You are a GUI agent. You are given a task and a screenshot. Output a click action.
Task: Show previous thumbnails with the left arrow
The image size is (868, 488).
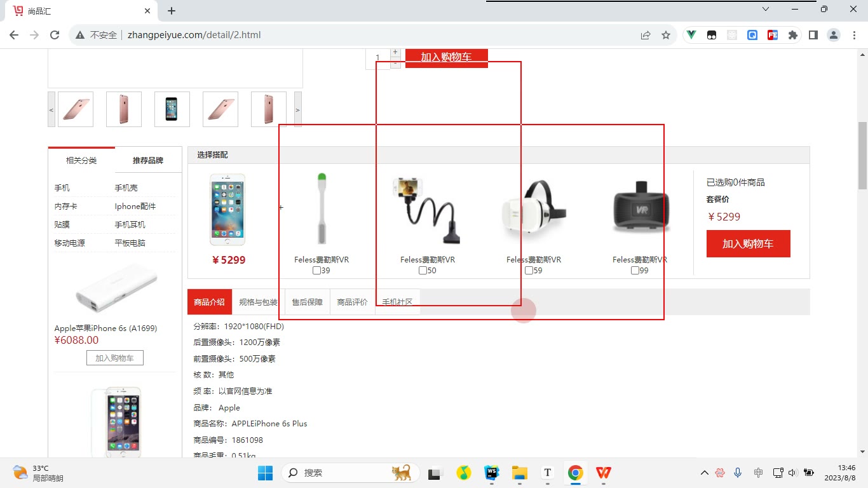coord(52,109)
